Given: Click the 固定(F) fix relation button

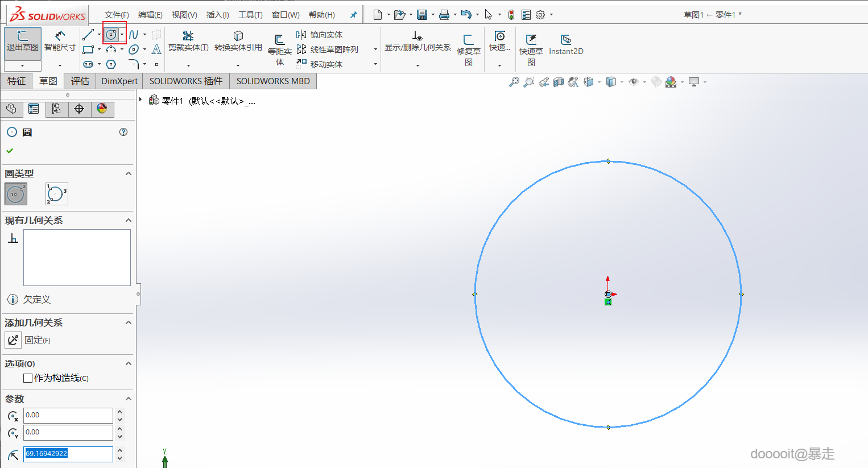Looking at the screenshot, I should [x=14, y=340].
